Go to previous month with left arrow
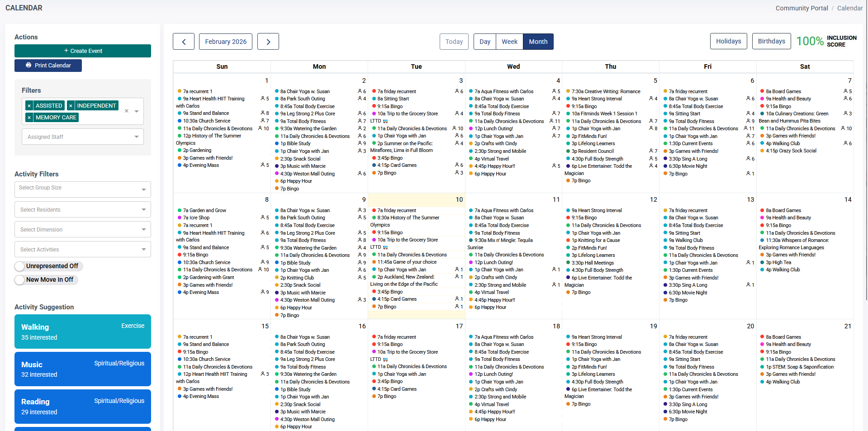 pos(184,42)
